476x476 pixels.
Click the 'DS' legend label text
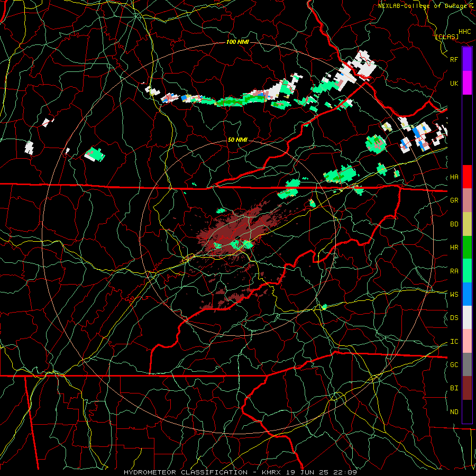point(454,318)
